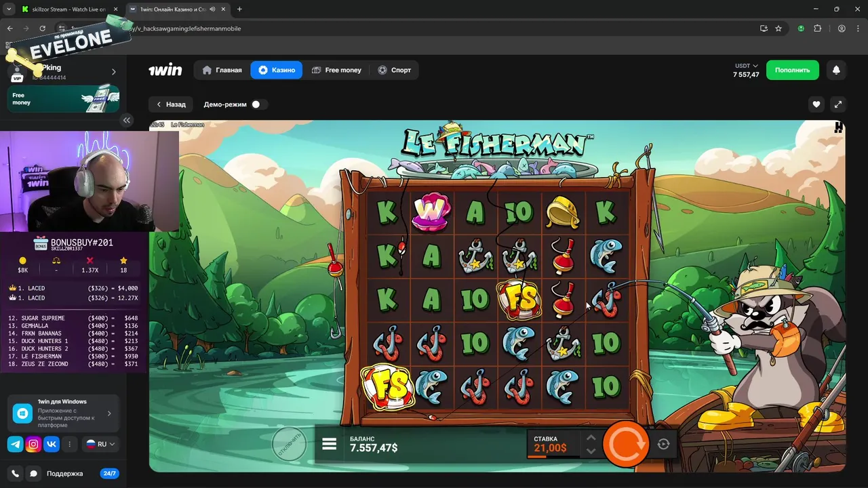The width and height of the screenshot is (868, 488).
Task: Open the USDT currency dropdown
Action: [746, 66]
